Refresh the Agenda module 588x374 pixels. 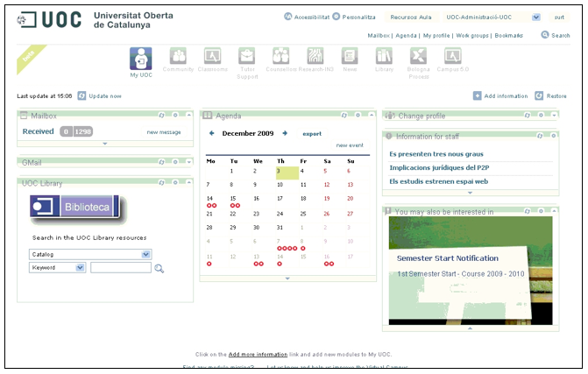[x=344, y=115]
